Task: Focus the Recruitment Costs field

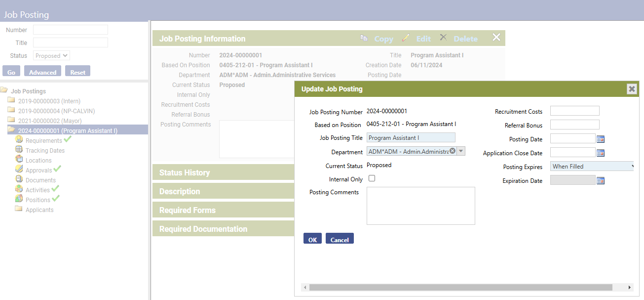Action: [575, 111]
